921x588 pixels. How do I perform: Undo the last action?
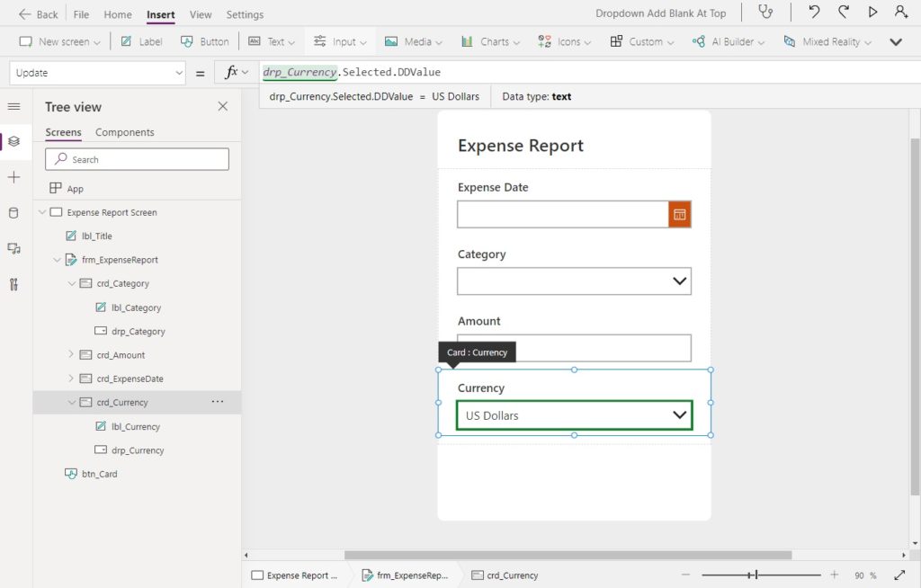tap(814, 13)
